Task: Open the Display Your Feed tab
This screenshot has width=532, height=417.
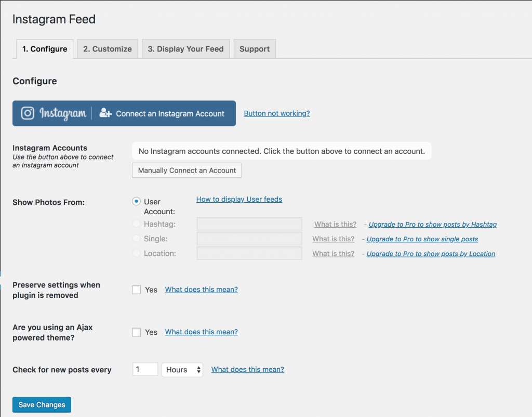Action: pos(185,48)
